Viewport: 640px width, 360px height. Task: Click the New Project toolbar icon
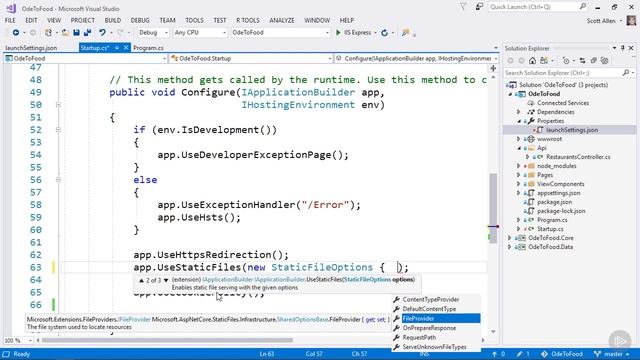click(x=48, y=32)
